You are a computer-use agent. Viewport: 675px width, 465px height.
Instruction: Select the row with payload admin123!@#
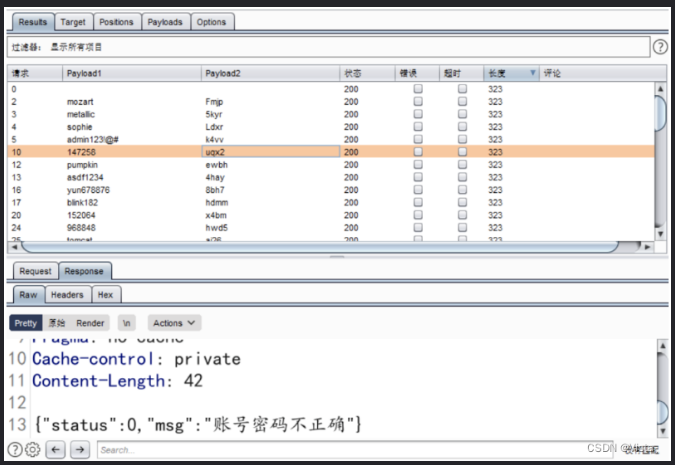pos(331,139)
